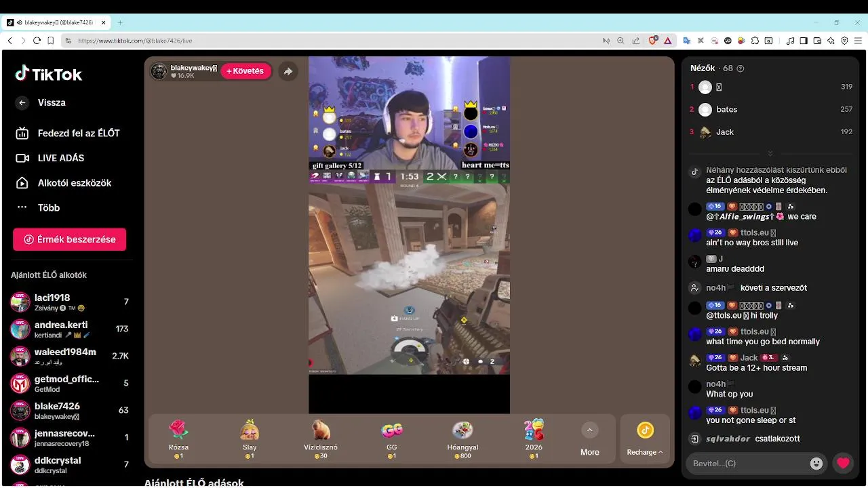Click the Követés follow button
868x488 pixels.
245,71
